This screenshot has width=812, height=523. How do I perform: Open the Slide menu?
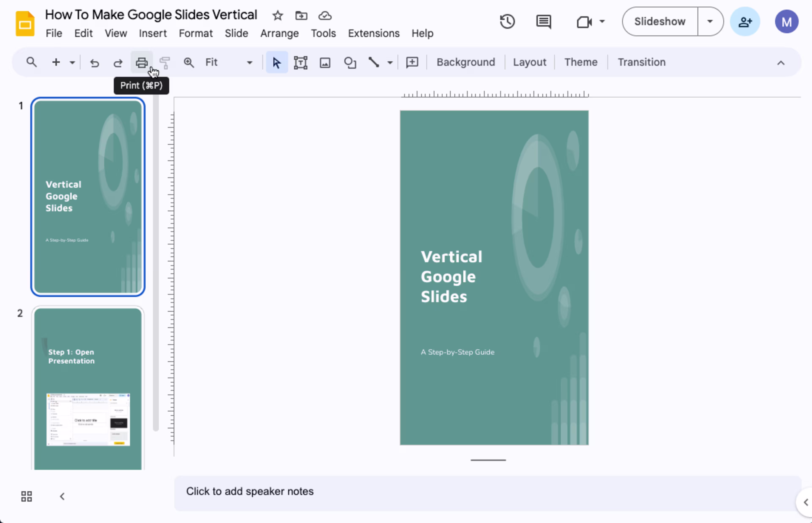(x=236, y=33)
